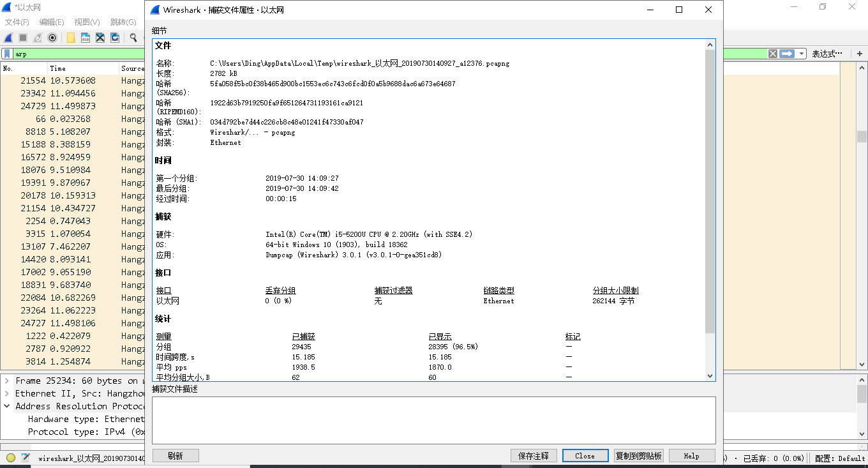The height and width of the screenshot is (468, 868).
Task: Click the Hardware type: Ethernet detail line
Action: pos(86,419)
